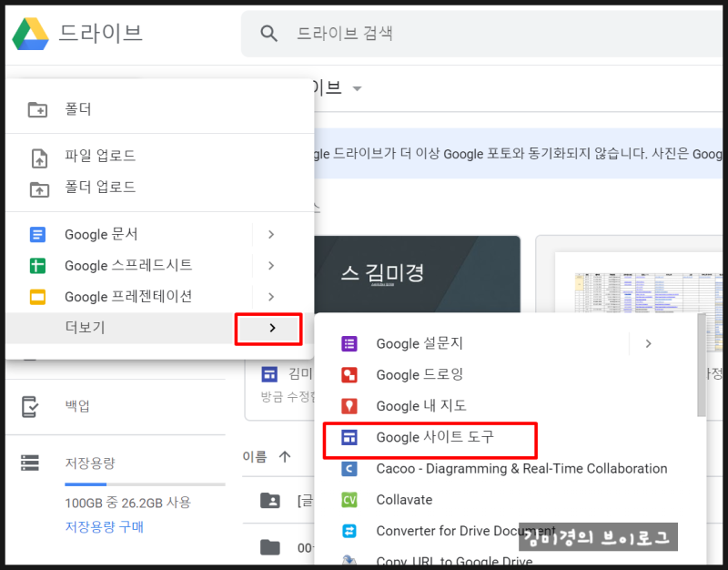728x570 pixels.
Task: Click the Google Forms icon
Action: click(349, 344)
